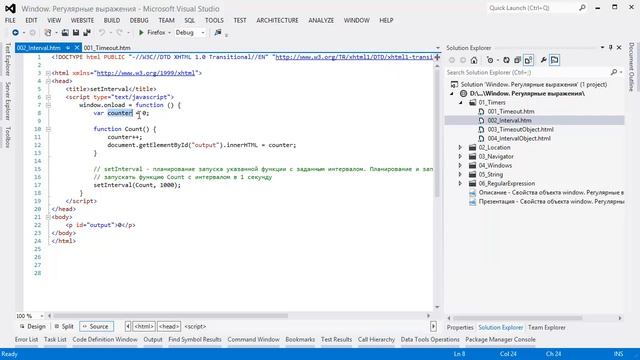Click the Open File toolbar icon
The width and height of the screenshot is (640, 360).
(65, 32)
